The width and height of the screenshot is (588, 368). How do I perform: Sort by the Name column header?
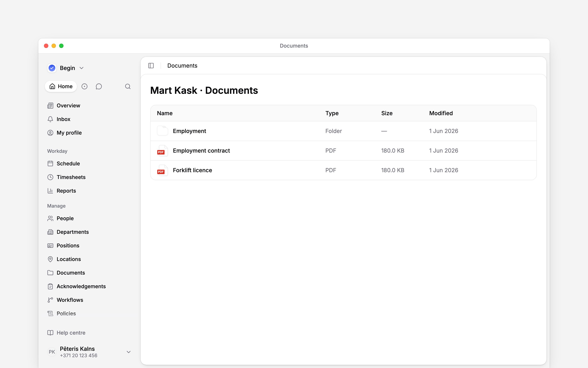click(165, 113)
